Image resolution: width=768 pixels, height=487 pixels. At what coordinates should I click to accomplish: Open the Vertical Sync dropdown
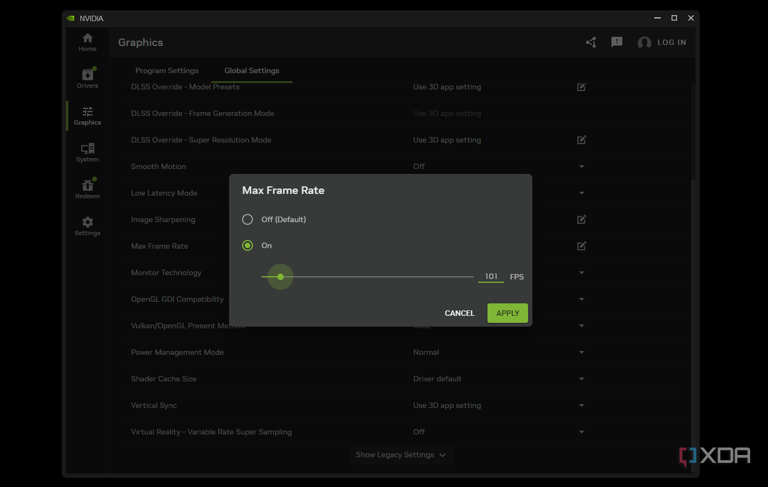[x=581, y=405]
